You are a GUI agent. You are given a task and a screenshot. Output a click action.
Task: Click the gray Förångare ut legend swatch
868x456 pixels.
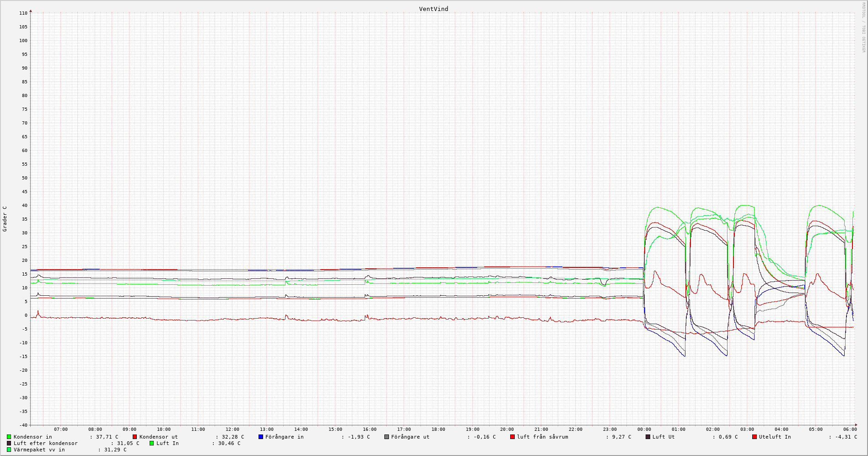point(387,437)
